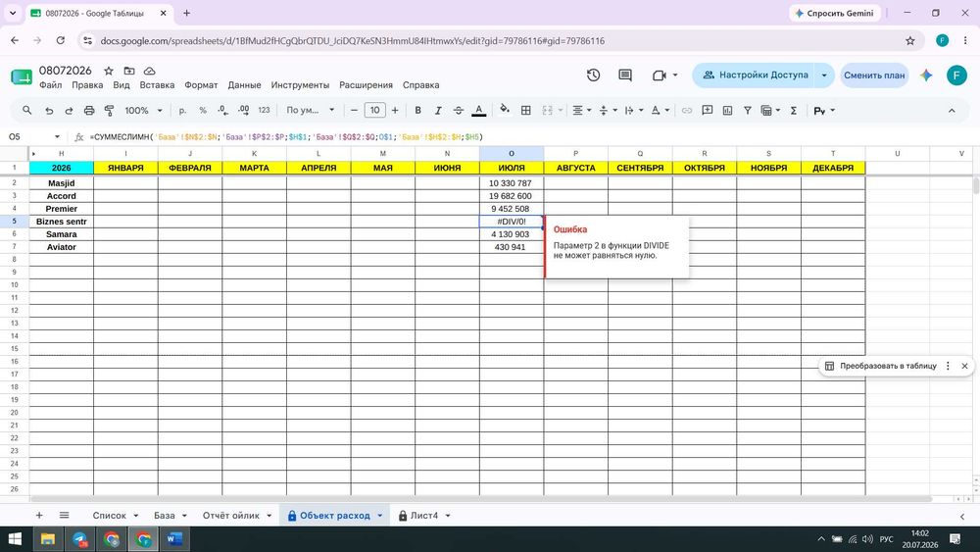This screenshot has width=980, height=552.
Task: Open the functions sigma menu
Action: click(x=793, y=110)
